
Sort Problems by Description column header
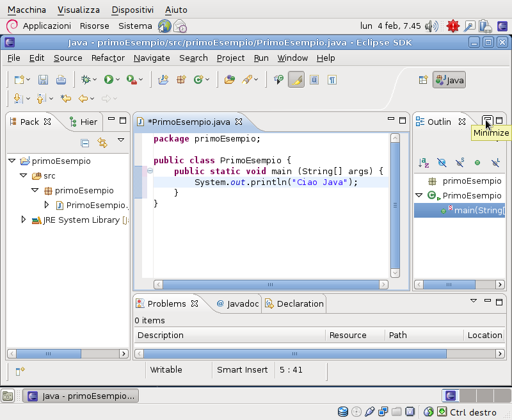click(x=230, y=335)
